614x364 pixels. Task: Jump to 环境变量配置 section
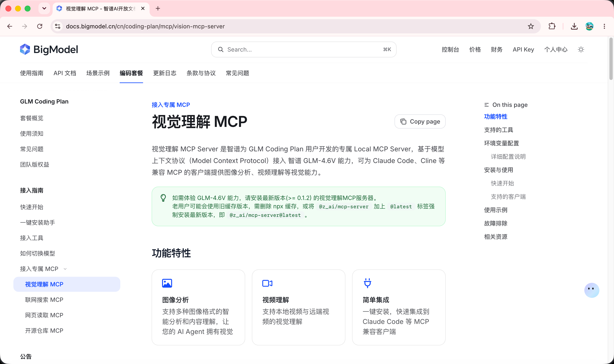click(502, 143)
